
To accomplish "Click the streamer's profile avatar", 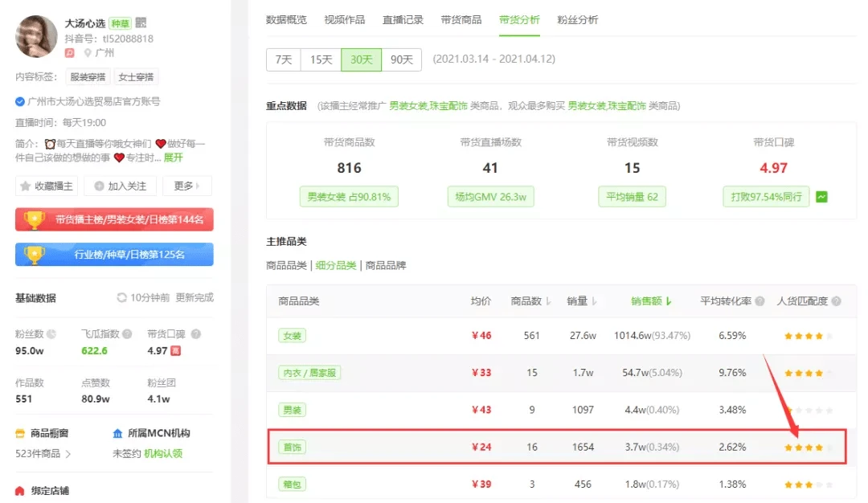I will click(36, 36).
